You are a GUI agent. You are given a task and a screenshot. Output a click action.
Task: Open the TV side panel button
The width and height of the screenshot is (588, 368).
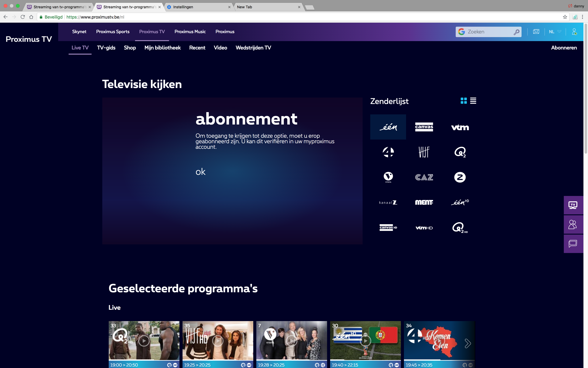tap(573, 205)
